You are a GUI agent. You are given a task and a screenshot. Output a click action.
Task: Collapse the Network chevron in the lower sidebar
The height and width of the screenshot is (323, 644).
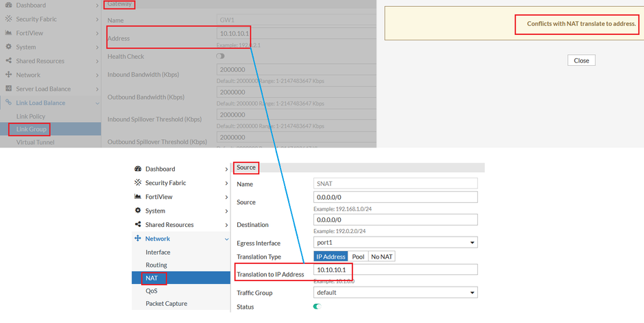(226, 239)
